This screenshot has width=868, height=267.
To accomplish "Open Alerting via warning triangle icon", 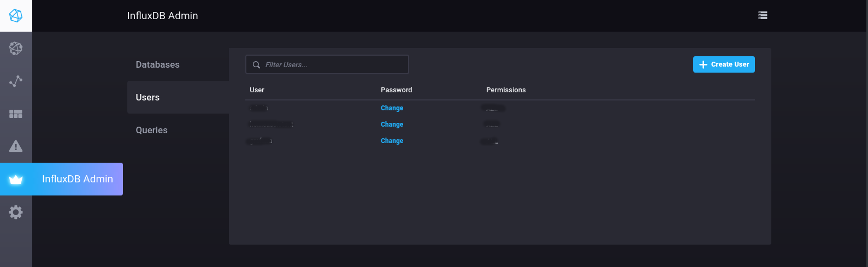I will (x=16, y=146).
